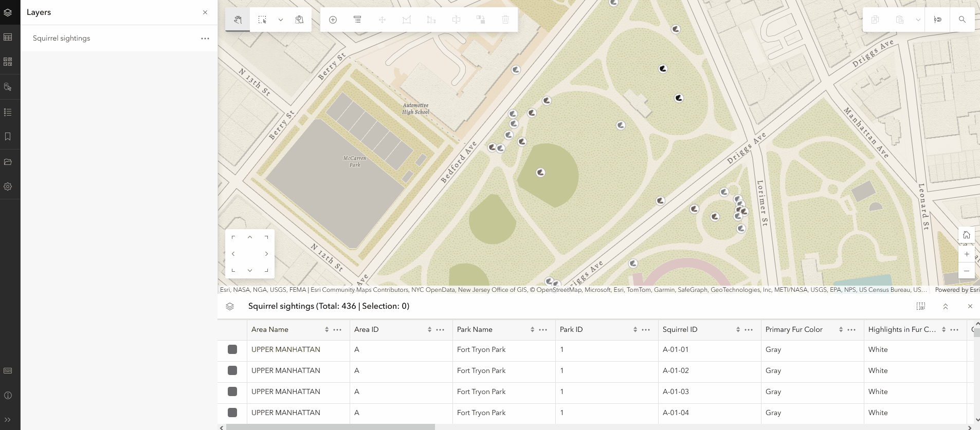
Task: Open Squirrel sightings layer options menu
Action: pos(205,39)
